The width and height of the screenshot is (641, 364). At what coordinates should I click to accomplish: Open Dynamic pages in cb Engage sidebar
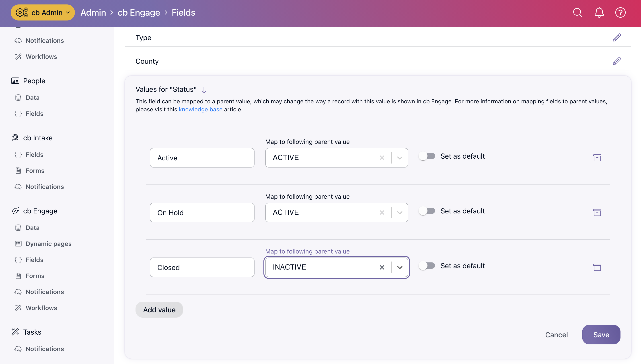click(x=49, y=244)
